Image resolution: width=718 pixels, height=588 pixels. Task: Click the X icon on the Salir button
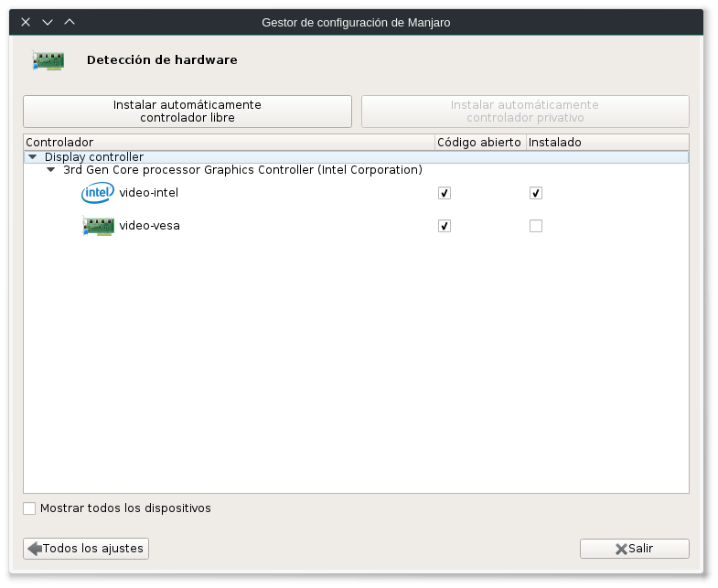click(621, 549)
